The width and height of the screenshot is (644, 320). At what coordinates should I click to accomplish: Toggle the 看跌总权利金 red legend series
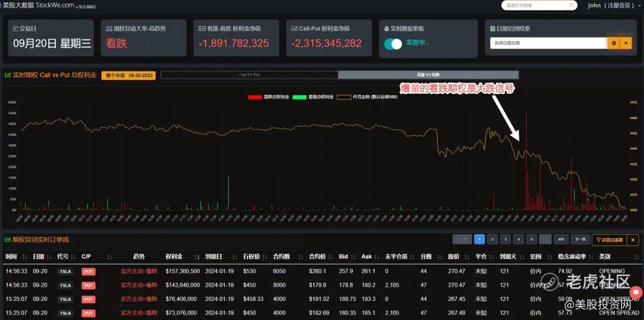pyautogui.click(x=268, y=97)
